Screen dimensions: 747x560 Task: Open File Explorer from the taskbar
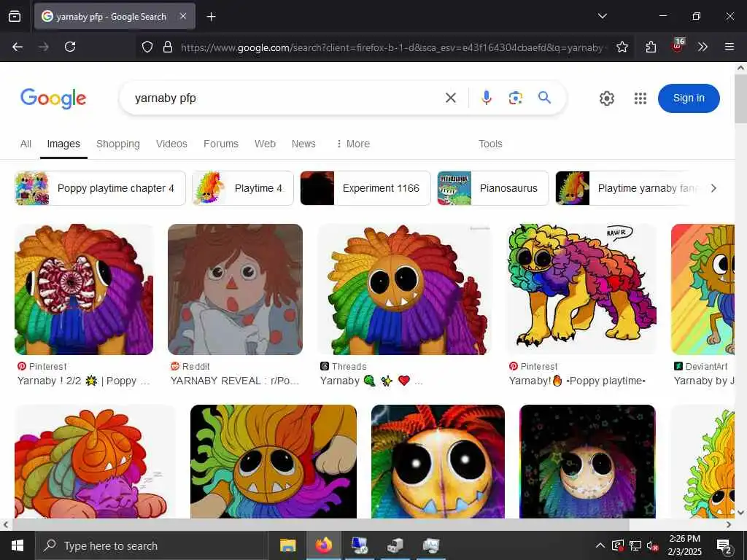pos(287,545)
